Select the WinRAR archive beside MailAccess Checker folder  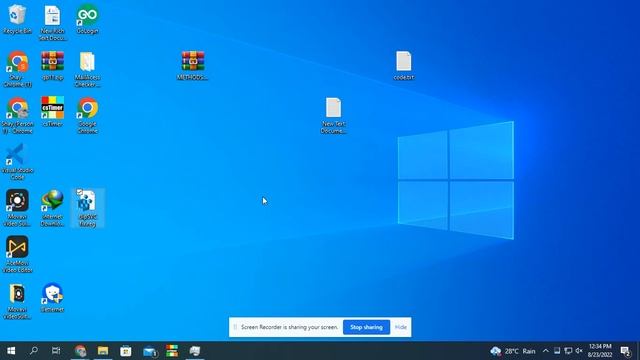click(52, 65)
